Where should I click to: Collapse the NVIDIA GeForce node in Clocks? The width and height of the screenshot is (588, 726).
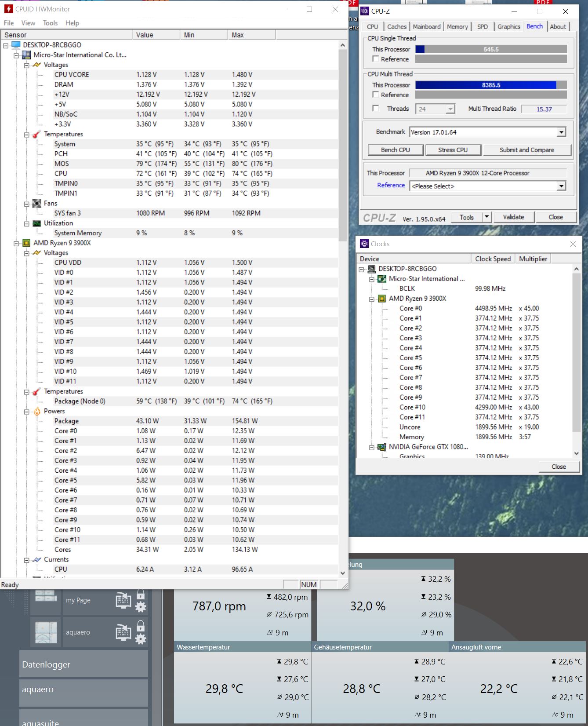click(x=372, y=447)
